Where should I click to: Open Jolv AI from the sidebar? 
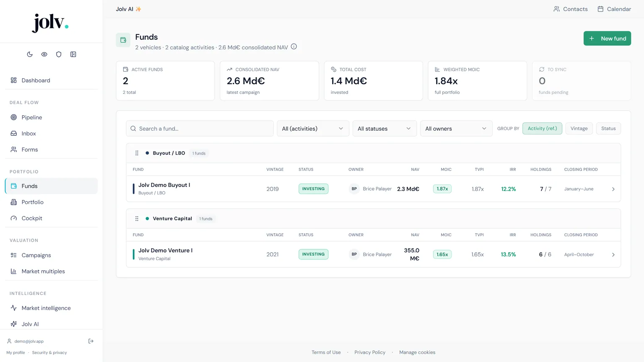[x=51, y=324]
